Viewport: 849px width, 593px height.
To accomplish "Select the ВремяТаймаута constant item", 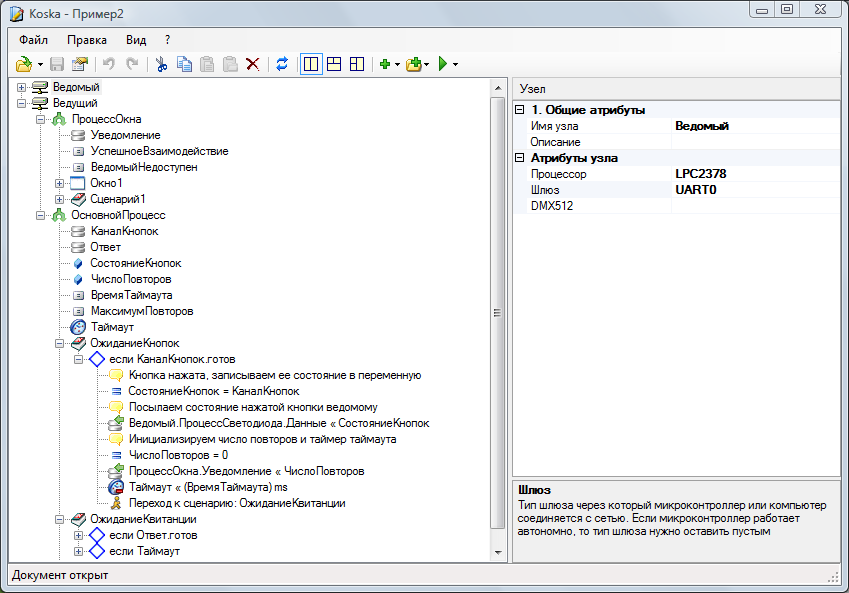I will 132,295.
